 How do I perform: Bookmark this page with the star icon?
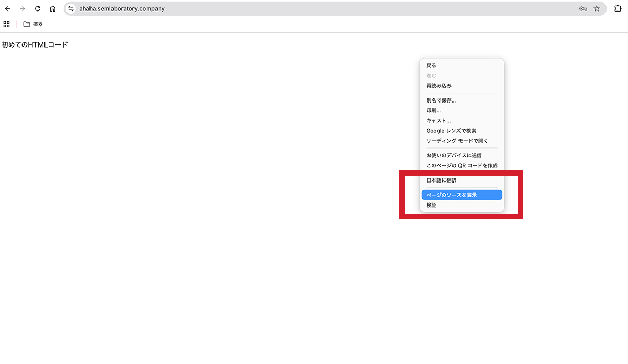(597, 8)
